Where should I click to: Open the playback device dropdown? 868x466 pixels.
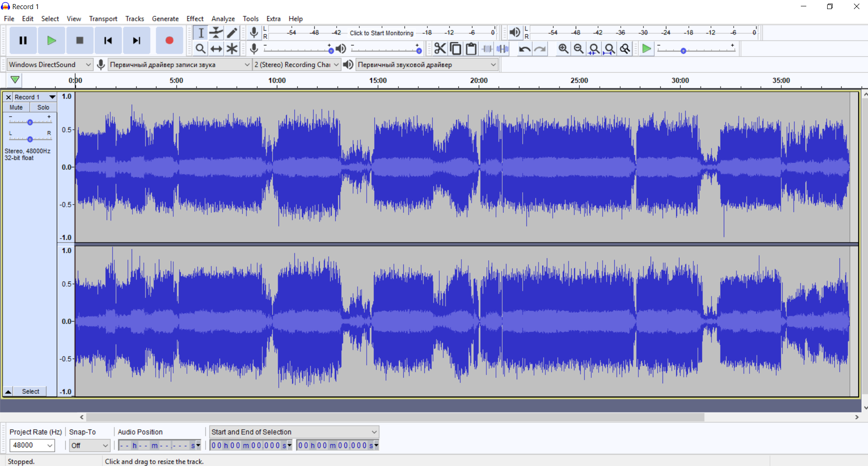[427, 64]
